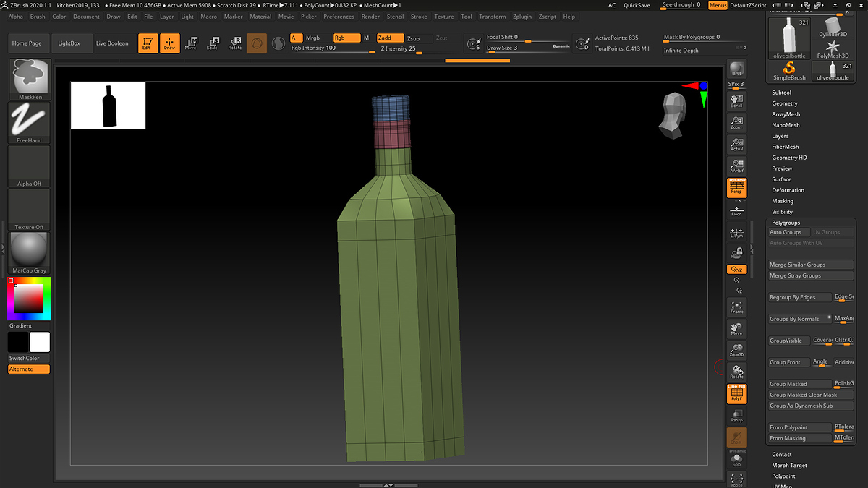
Task: Click the bottle silhouette reference thumbnail
Action: 108,106
